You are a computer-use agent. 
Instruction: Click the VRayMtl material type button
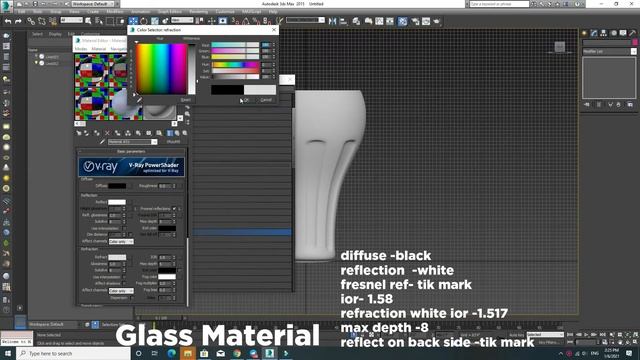point(173,142)
